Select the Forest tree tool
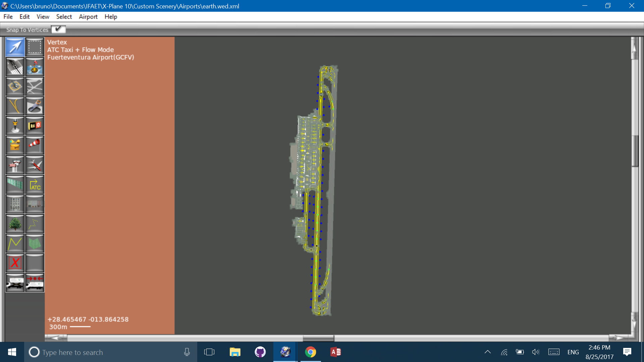The height and width of the screenshot is (362, 644). pyautogui.click(x=15, y=224)
